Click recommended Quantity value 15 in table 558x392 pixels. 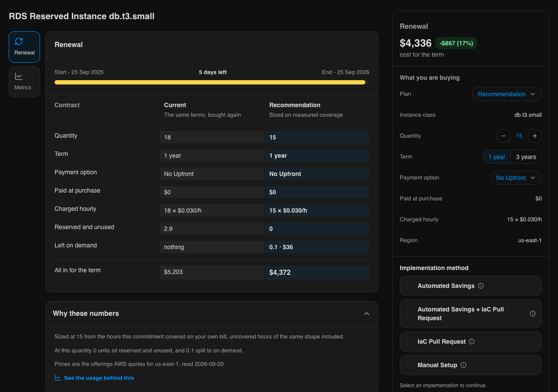[x=317, y=137]
